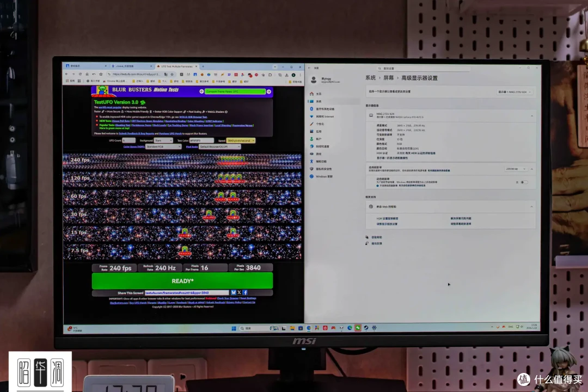This screenshot has width=588, height=392.
Task: Open the Submit Feedback & Bug Reports link
Action: point(137,133)
